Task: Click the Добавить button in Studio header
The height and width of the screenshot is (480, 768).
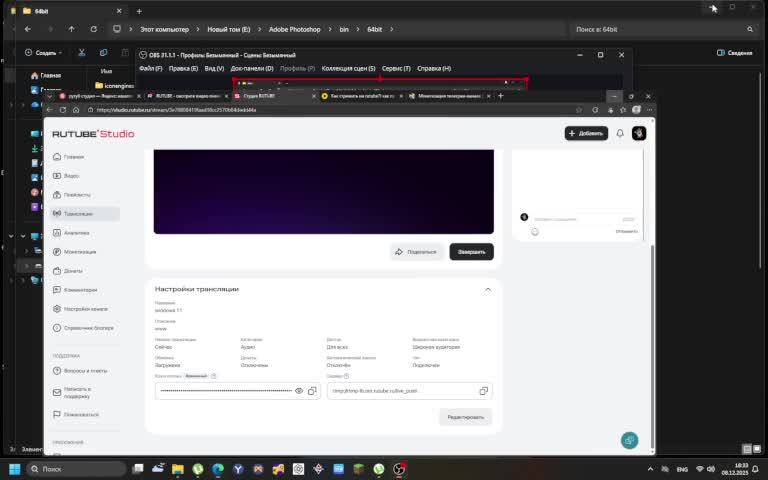Action: 586,133
